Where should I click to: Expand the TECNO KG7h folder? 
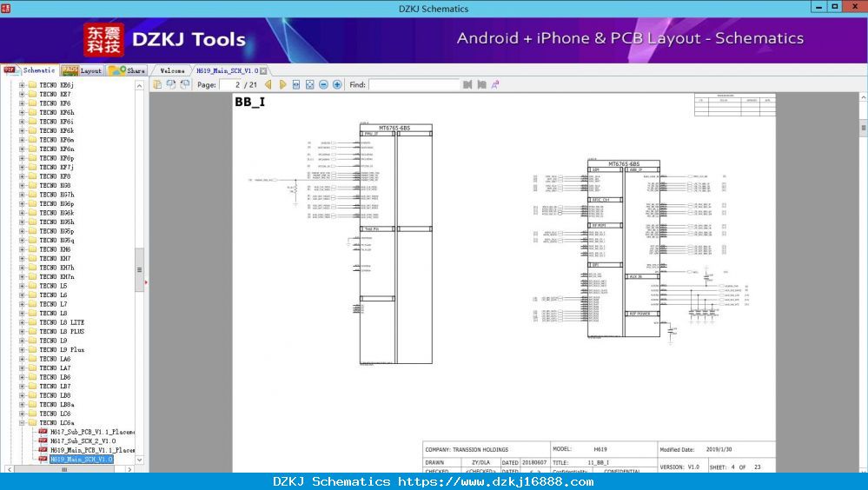click(x=22, y=195)
